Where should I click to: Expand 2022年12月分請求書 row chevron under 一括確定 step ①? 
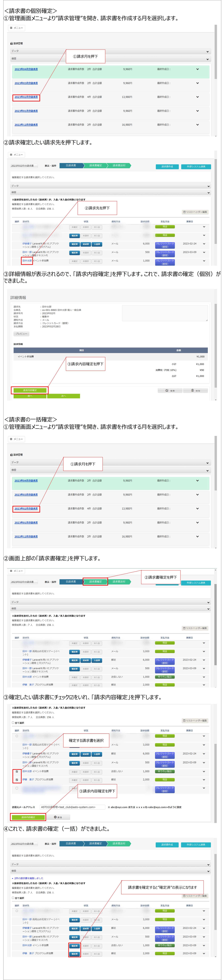(x=197, y=536)
